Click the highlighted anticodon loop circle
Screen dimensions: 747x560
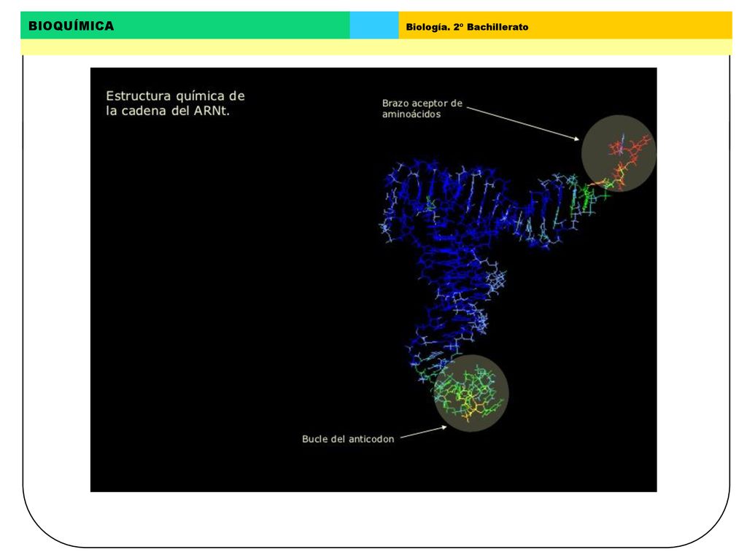471,393
